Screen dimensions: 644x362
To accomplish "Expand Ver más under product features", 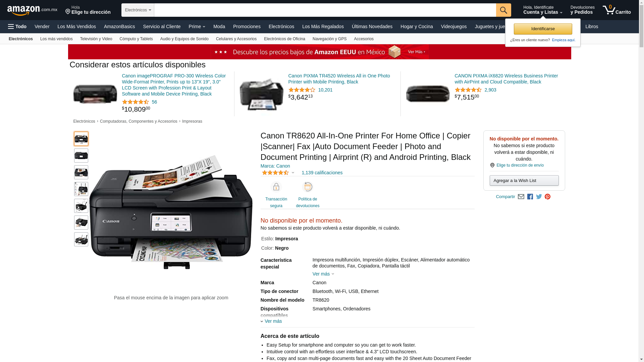I will 323,274.
